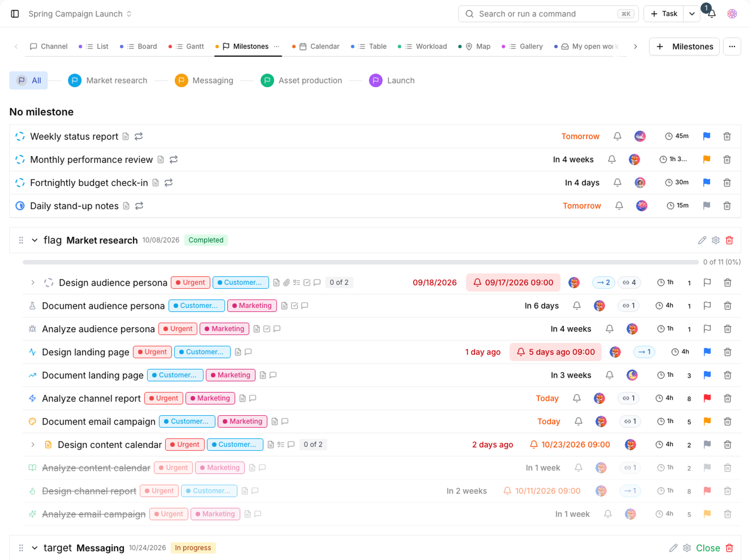Edit the Market research milestone with pencil icon
The image size is (750, 560).
[702, 240]
